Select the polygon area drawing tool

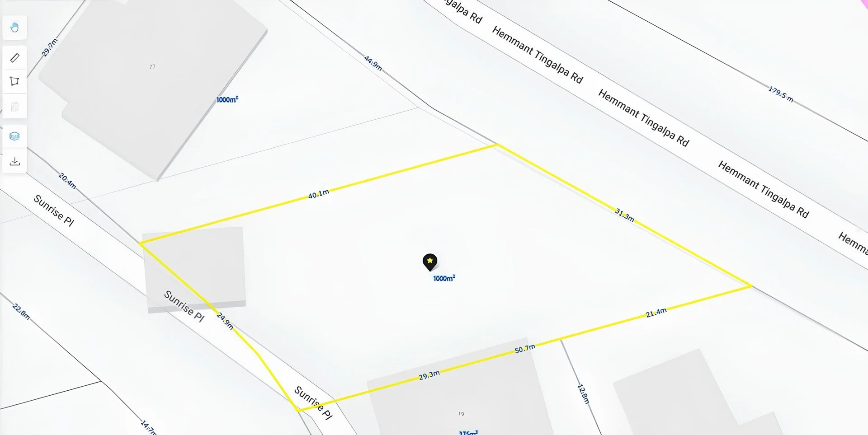[14, 81]
